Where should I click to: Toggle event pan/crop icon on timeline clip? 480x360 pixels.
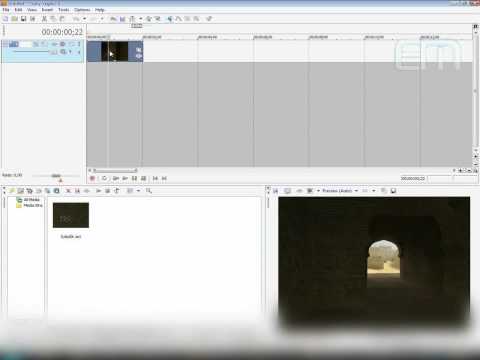click(x=139, y=50)
